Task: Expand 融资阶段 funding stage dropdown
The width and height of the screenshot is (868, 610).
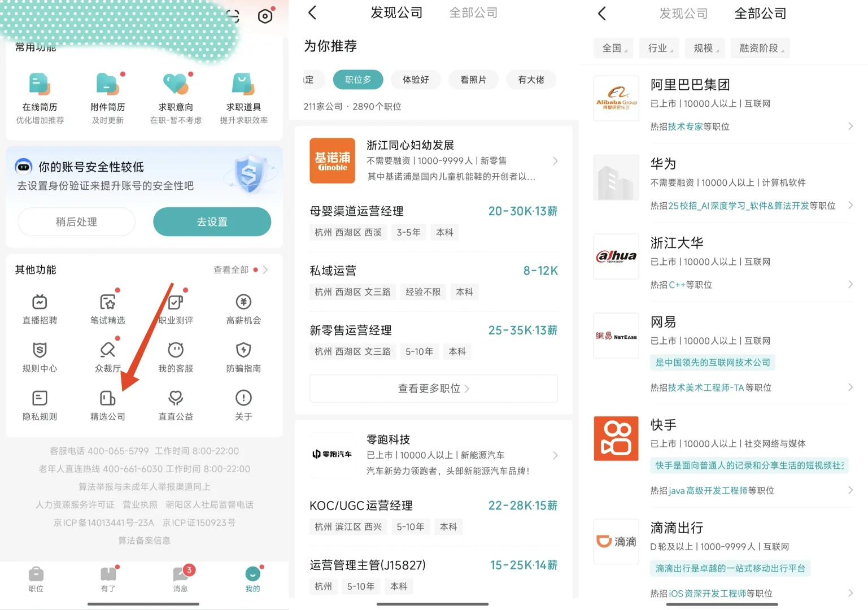Action: tap(761, 48)
